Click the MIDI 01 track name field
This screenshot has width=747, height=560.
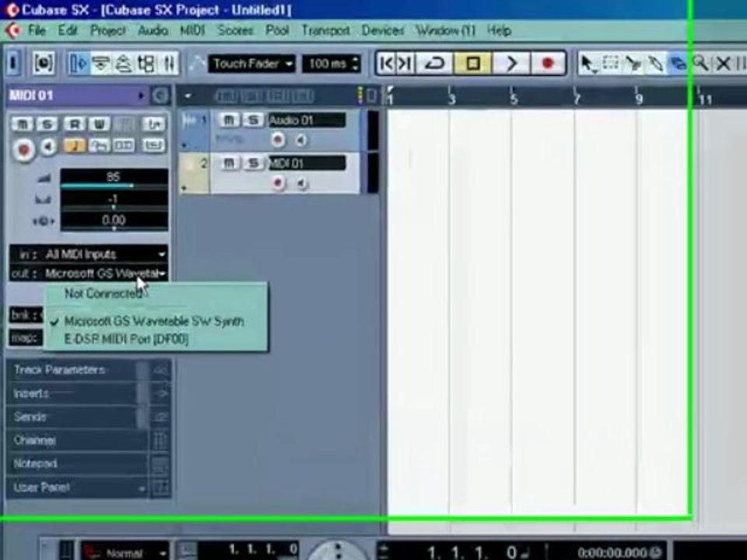pyautogui.click(x=307, y=163)
